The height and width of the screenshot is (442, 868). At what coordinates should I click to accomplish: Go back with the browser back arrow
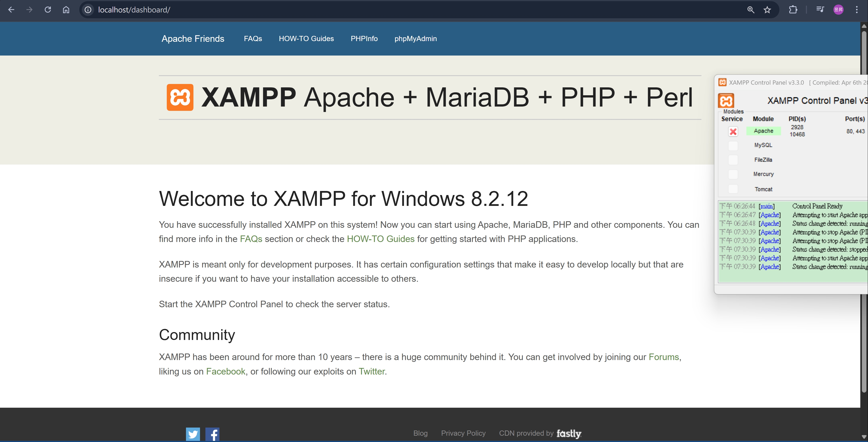click(11, 10)
